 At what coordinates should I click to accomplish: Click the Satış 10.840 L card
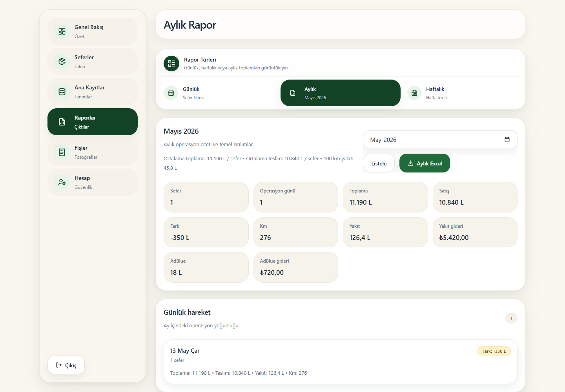click(x=475, y=197)
